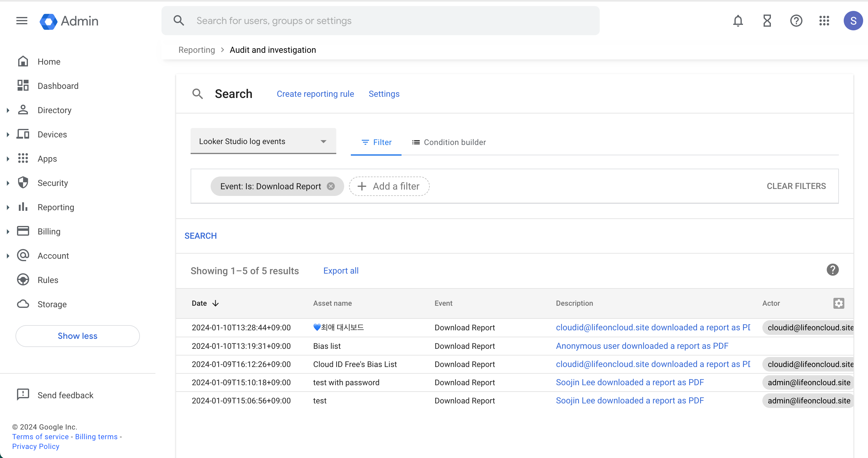
Task: Open the Google apps grid
Action: pyautogui.click(x=824, y=21)
